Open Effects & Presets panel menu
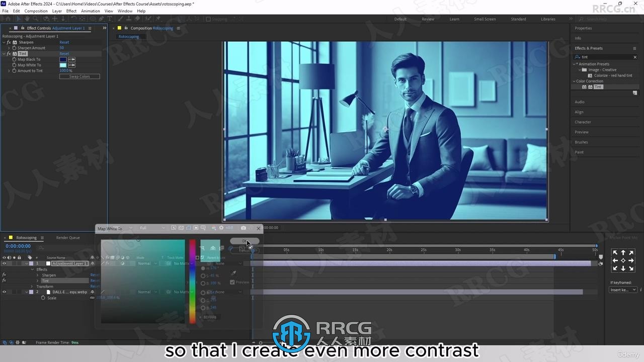 pyautogui.click(x=634, y=48)
